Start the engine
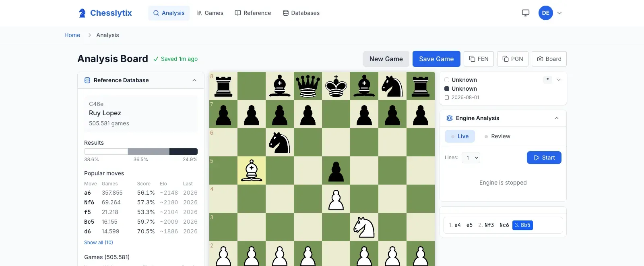Viewport: 644px width, 266px height. (x=544, y=158)
